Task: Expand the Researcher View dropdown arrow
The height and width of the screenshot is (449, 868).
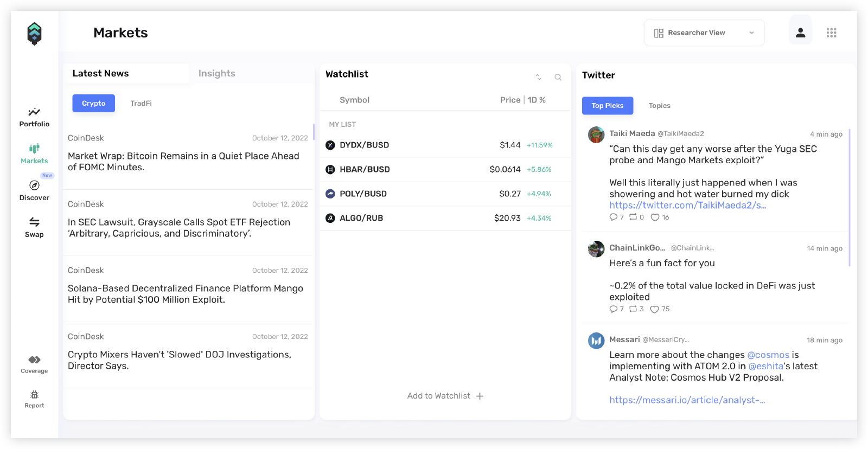Action: coord(751,33)
